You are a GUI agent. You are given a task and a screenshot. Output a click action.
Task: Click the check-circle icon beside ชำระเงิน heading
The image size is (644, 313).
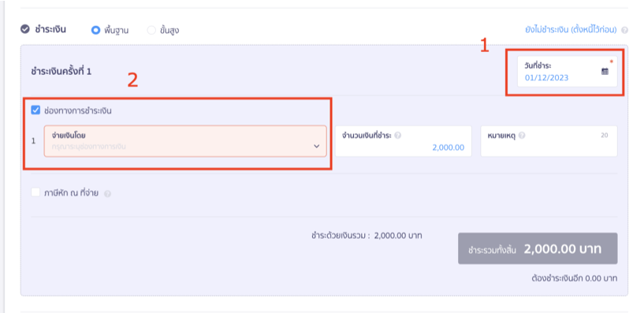(25, 29)
